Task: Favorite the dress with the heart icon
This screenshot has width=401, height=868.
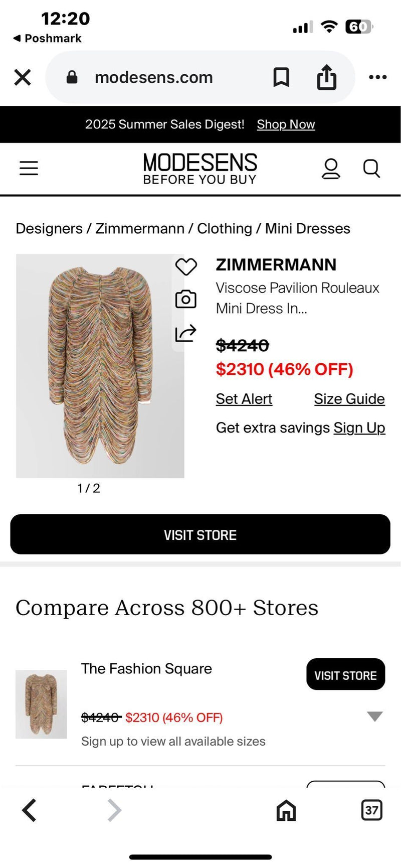Action: pyautogui.click(x=186, y=266)
